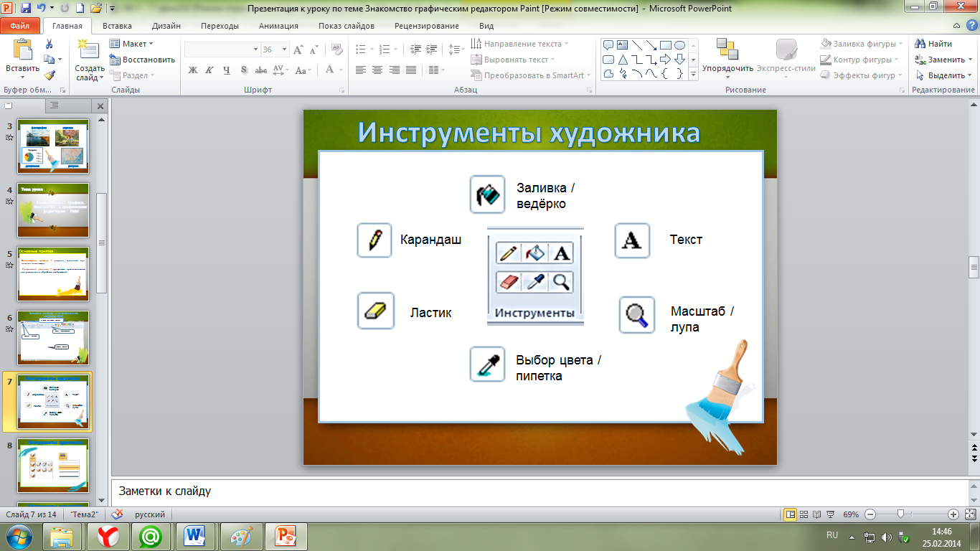
Task: Select slide 5 thumbnail
Action: pyautogui.click(x=53, y=274)
